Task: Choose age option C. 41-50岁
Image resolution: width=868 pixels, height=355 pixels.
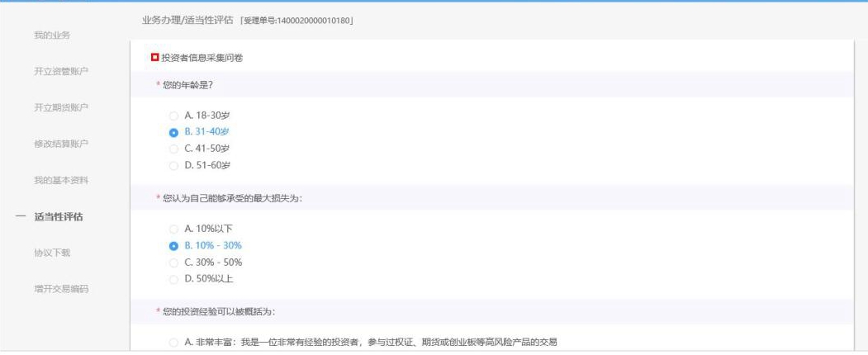Action: (173, 149)
